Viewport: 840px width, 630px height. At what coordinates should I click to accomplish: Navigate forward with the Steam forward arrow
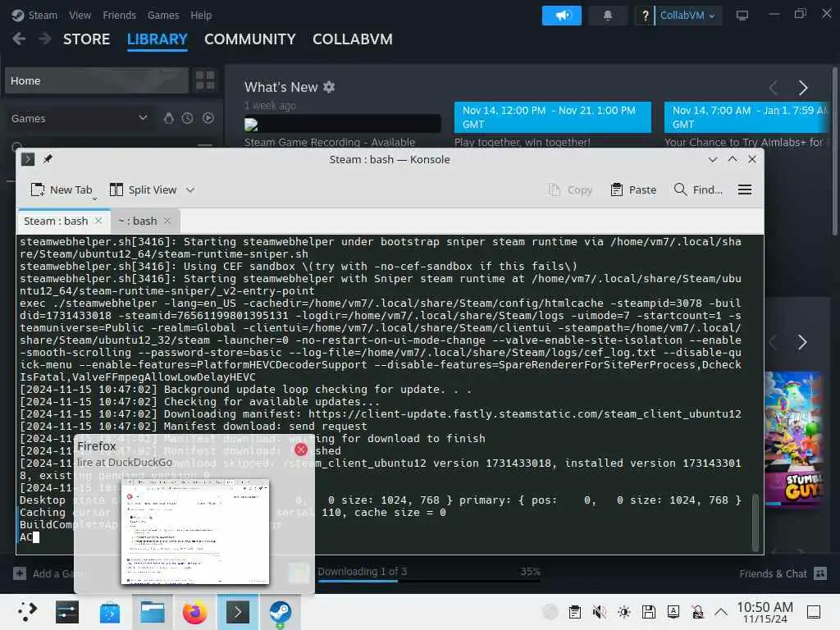(x=45, y=39)
